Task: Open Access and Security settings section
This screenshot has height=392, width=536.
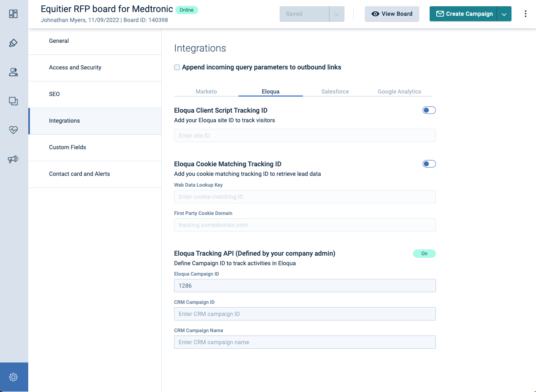Action: click(75, 67)
